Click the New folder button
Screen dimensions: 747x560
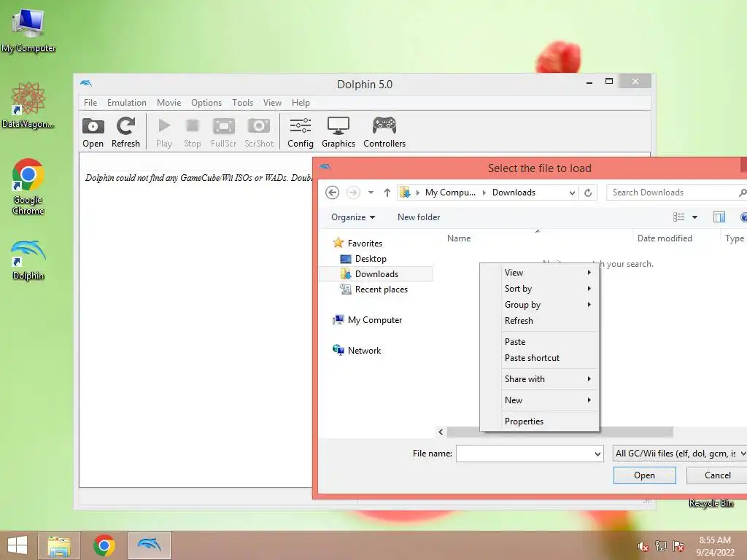tap(419, 217)
